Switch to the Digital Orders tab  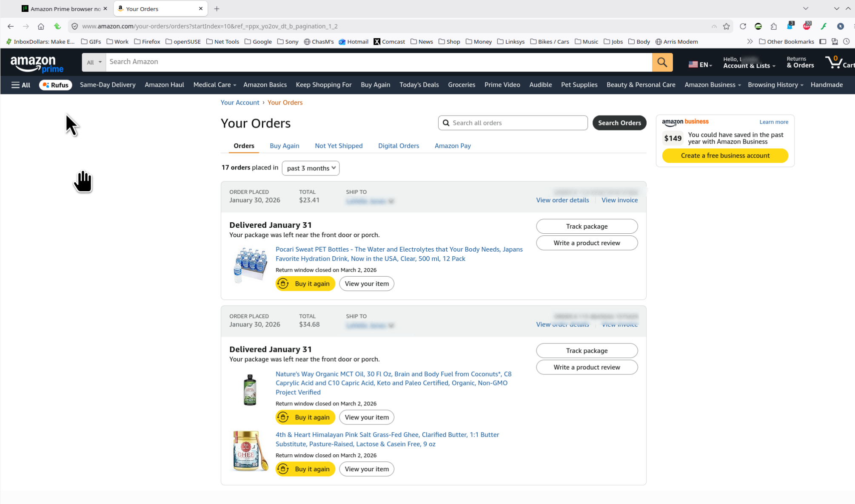398,146
